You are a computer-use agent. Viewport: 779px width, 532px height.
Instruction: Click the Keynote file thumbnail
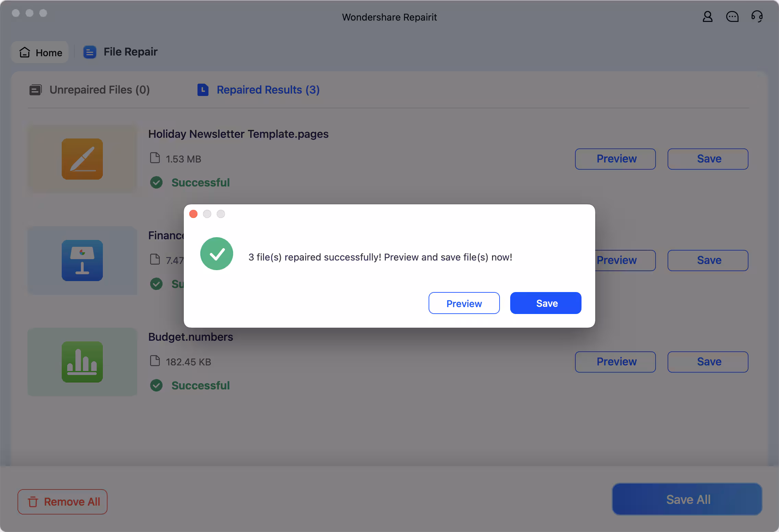click(x=82, y=260)
